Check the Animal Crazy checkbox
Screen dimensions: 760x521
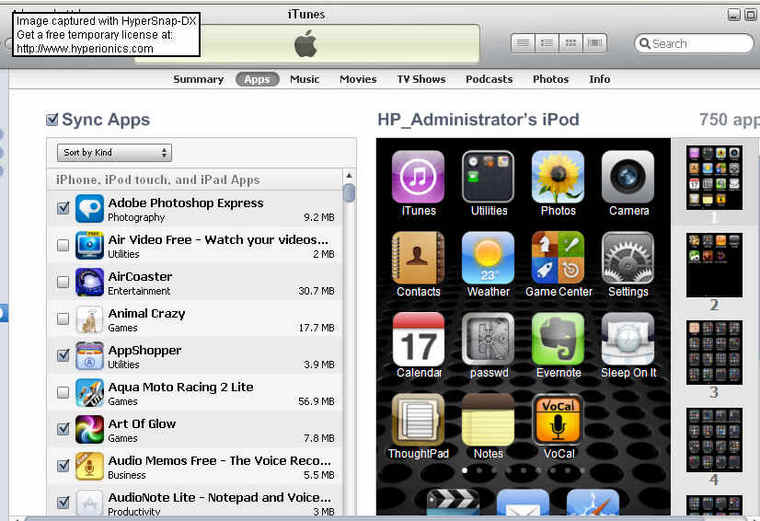click(63, 319)
